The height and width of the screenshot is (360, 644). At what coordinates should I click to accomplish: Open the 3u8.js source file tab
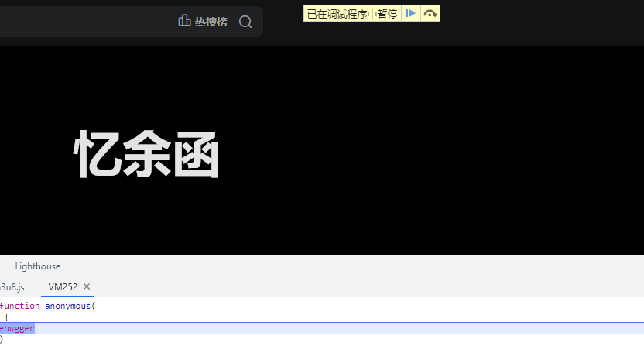pos(12,287)
